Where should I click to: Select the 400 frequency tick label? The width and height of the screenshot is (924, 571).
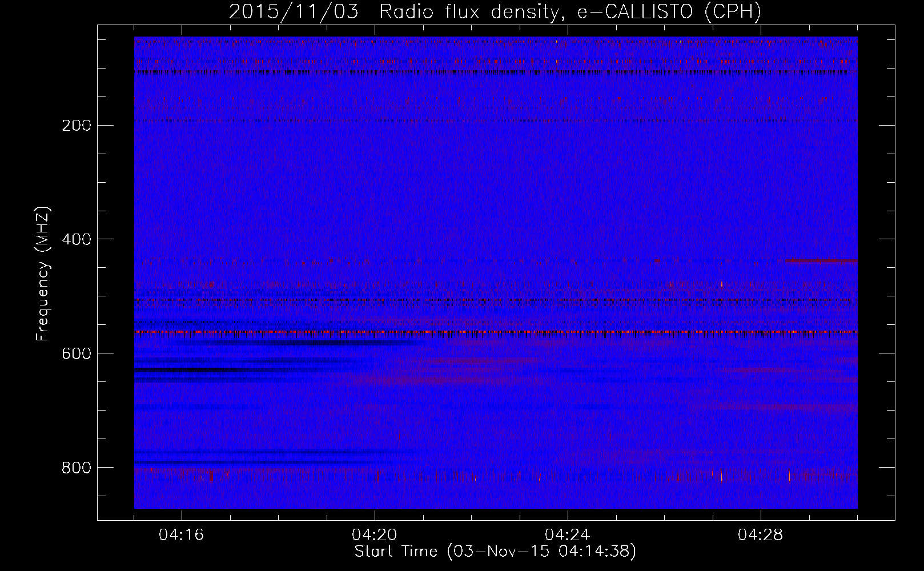(x=77, y=239)
